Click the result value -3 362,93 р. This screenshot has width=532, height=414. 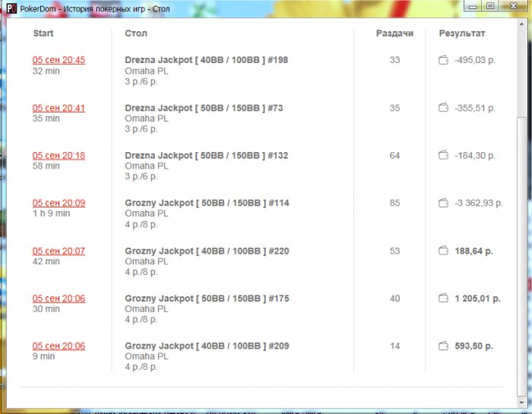tap(479, 203)
